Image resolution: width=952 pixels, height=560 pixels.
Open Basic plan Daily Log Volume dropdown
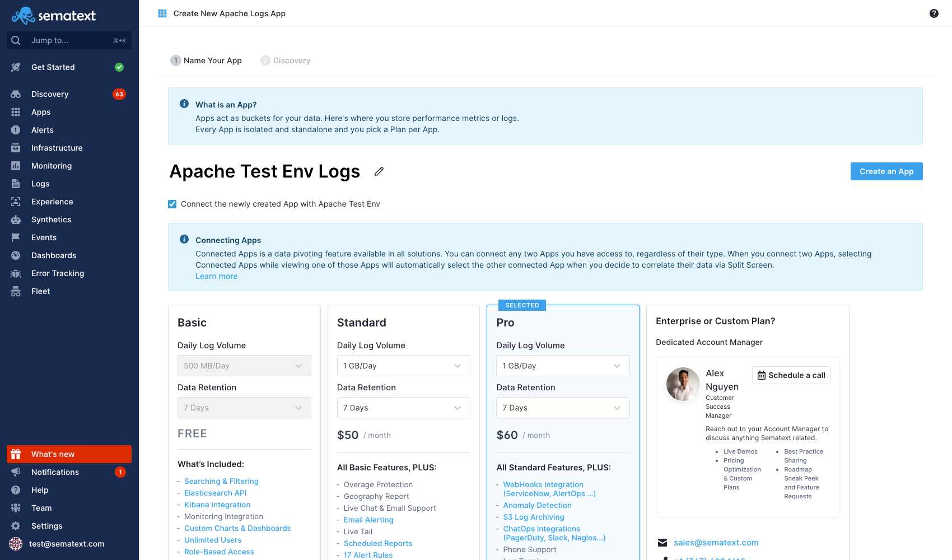click(x=244, y=366)
